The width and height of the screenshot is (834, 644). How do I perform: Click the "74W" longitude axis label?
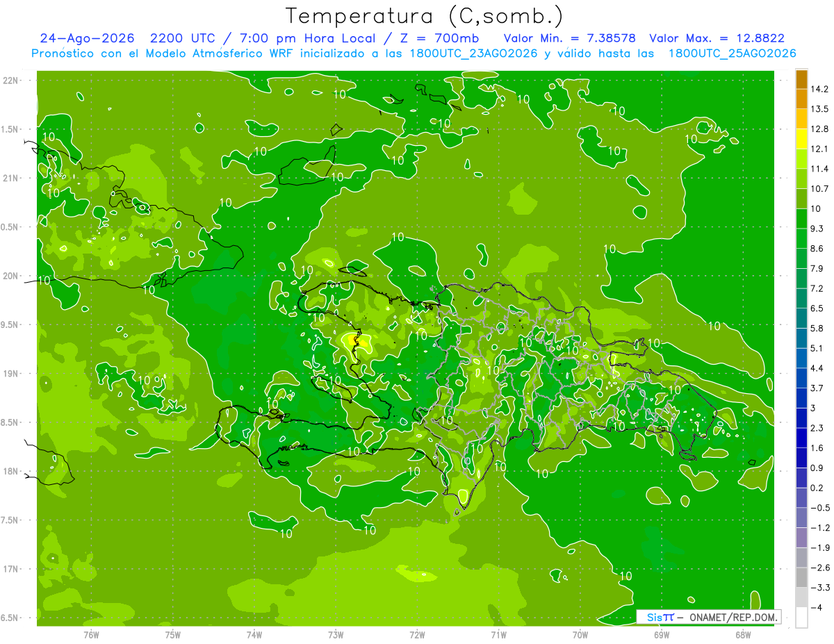[254, 635]
